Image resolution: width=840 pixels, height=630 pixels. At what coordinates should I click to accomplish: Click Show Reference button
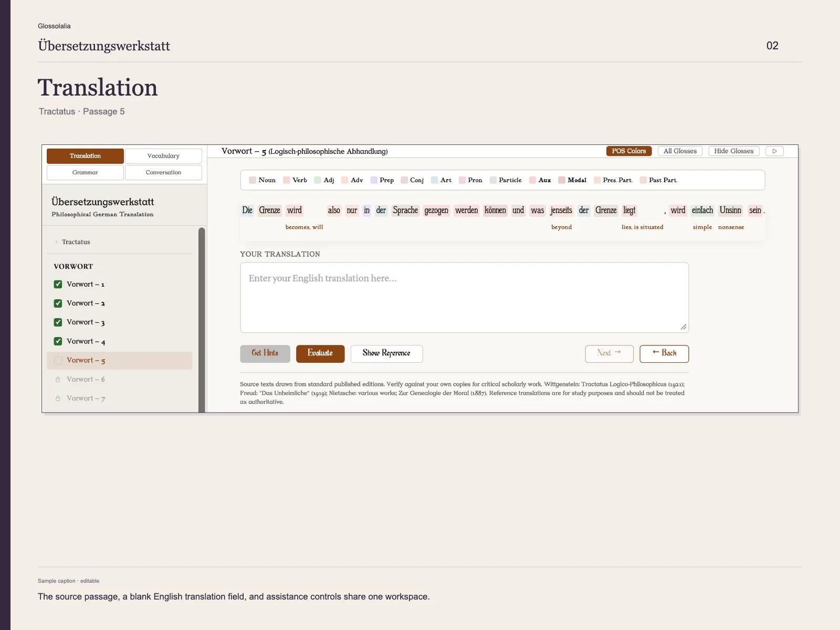(386, 354)
